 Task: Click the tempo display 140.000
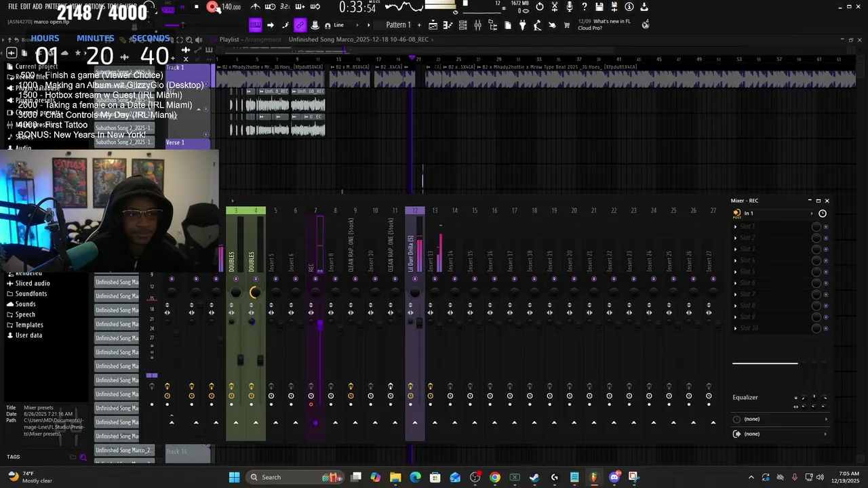[x=231, y=7]
